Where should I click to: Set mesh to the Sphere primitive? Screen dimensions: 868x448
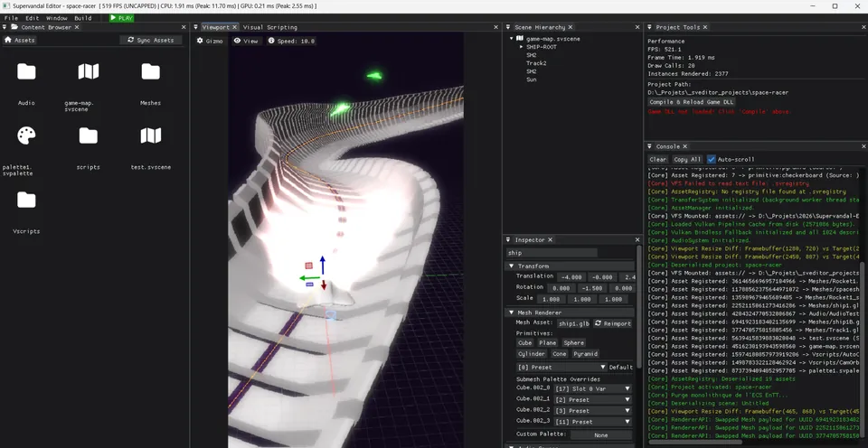[574, 343]
